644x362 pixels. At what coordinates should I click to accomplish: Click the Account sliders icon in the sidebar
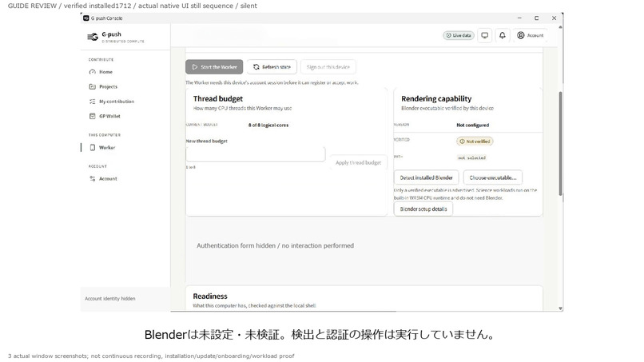93,179
